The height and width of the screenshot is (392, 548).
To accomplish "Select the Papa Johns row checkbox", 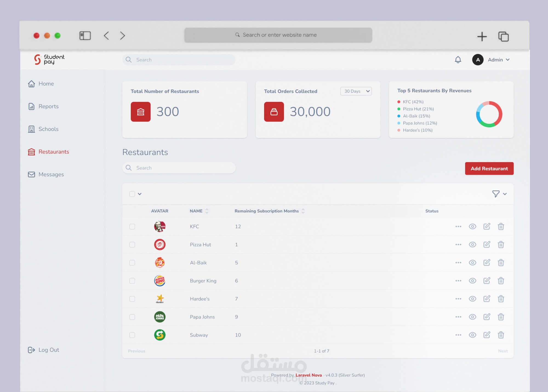I will (132, 317).
